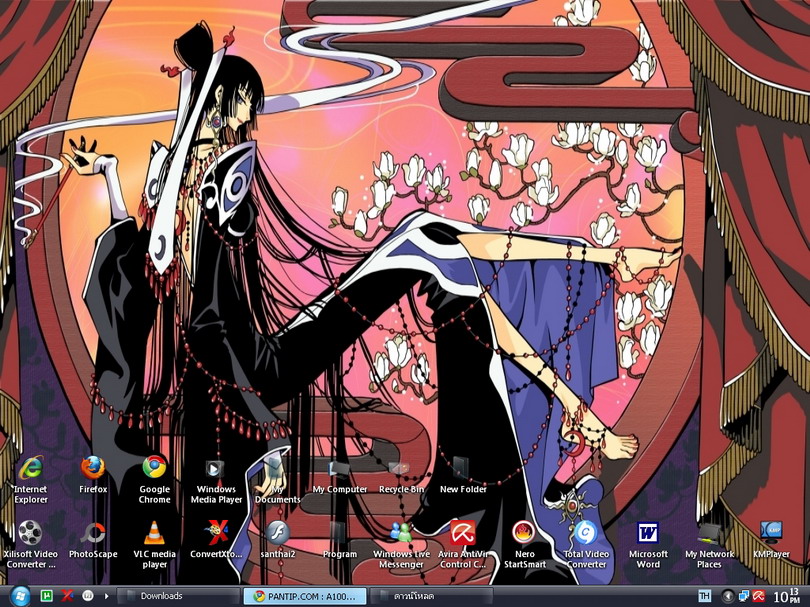Open the Google Chrome desktop shortcut
Screen dimensions: 810x607
pos(154,480)
